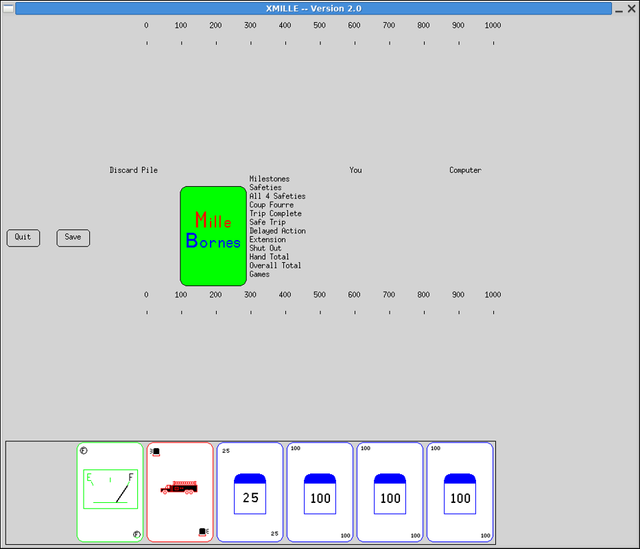This screenshot has height=549, width=640.
Task: Click the Save button
Action: [x=73, y=238]
